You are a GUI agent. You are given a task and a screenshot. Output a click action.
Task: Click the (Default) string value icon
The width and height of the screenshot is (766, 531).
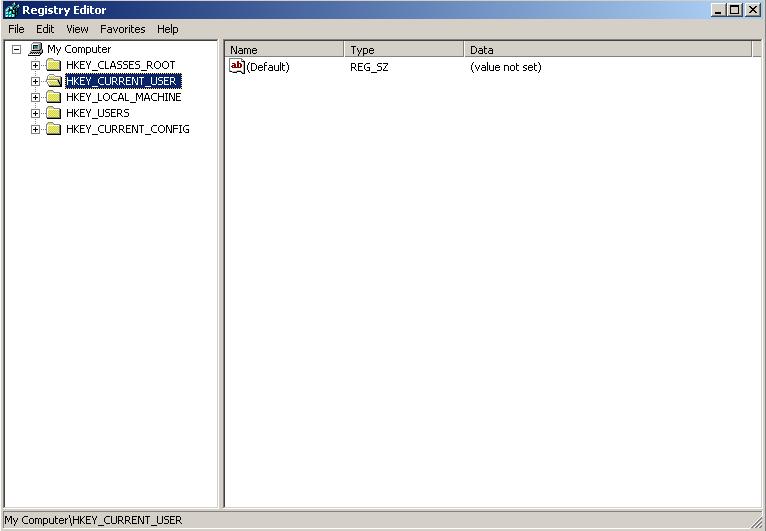click(x=237, y=66)
